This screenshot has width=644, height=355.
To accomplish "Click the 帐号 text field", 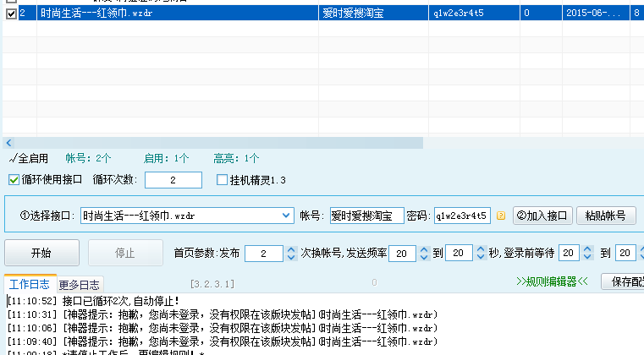I will click(x=366, y=216).
